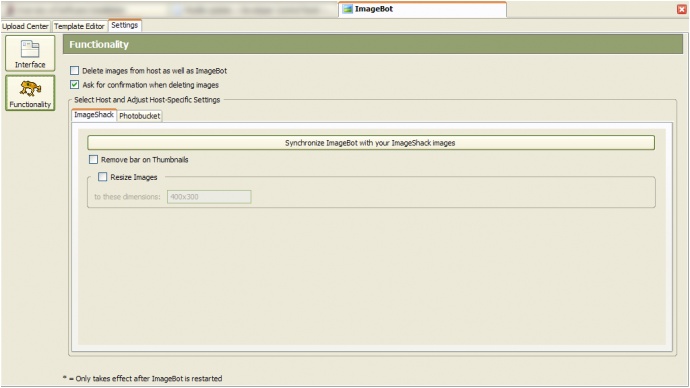Click the Functionality header title
This screenshot has width=690, height=388.
(99, 44)
